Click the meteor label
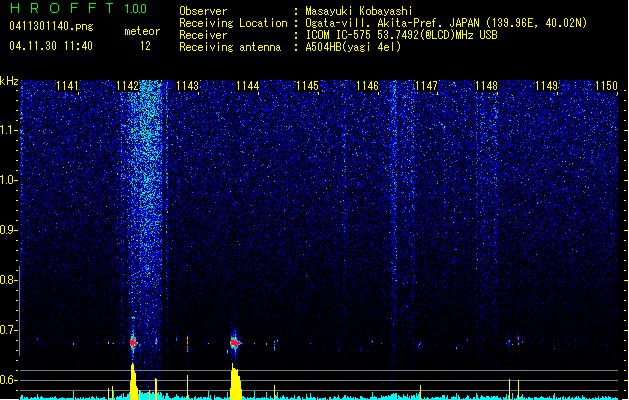629x400 pixels. click(x=142, y=31)
